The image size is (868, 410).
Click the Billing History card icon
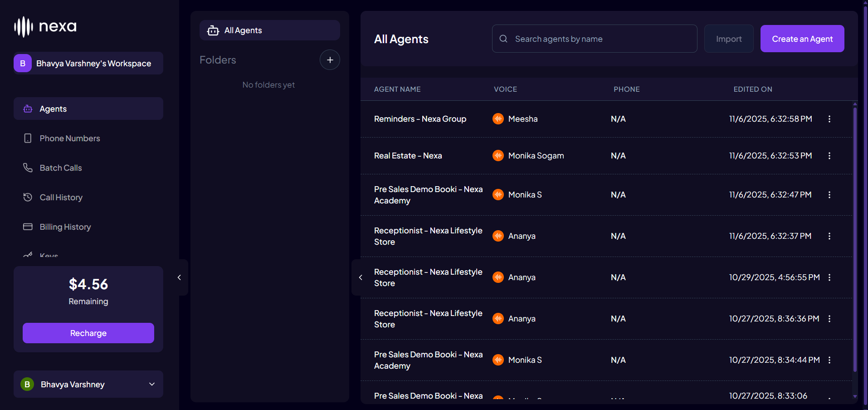[28, 227]
